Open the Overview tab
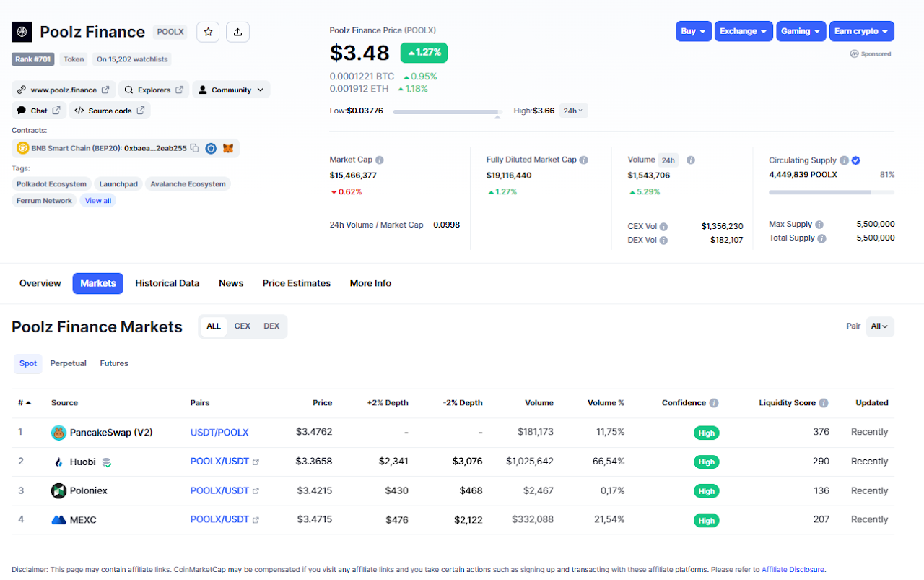This screenshot has width=924, height=580. (x=40, y=283)
